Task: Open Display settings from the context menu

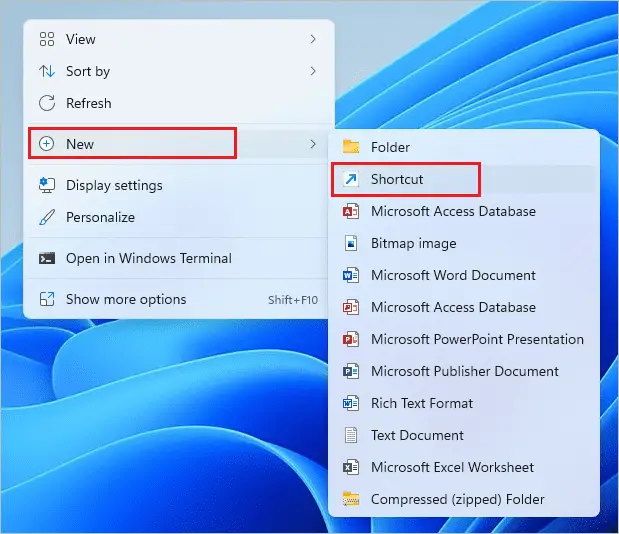Action: point(178,185)
